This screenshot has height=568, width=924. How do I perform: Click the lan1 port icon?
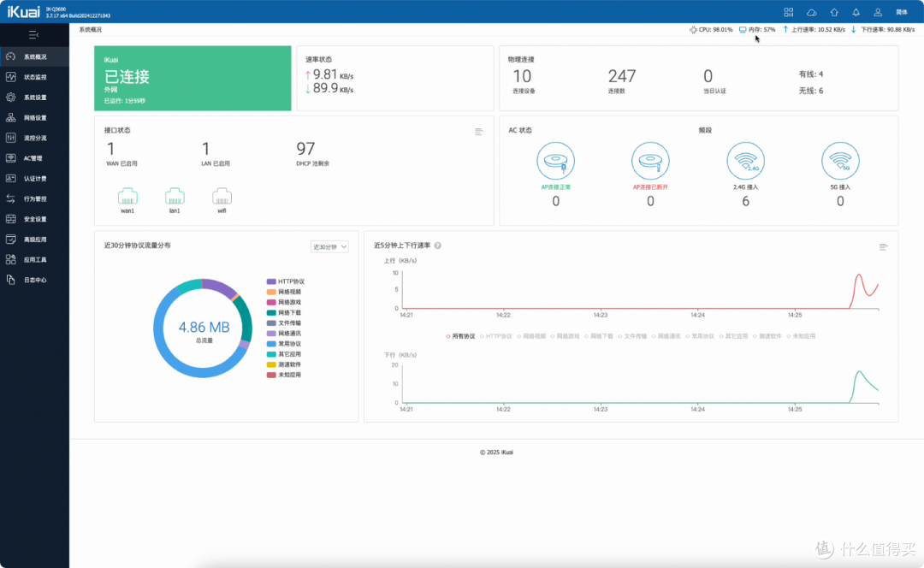(175, 196)
